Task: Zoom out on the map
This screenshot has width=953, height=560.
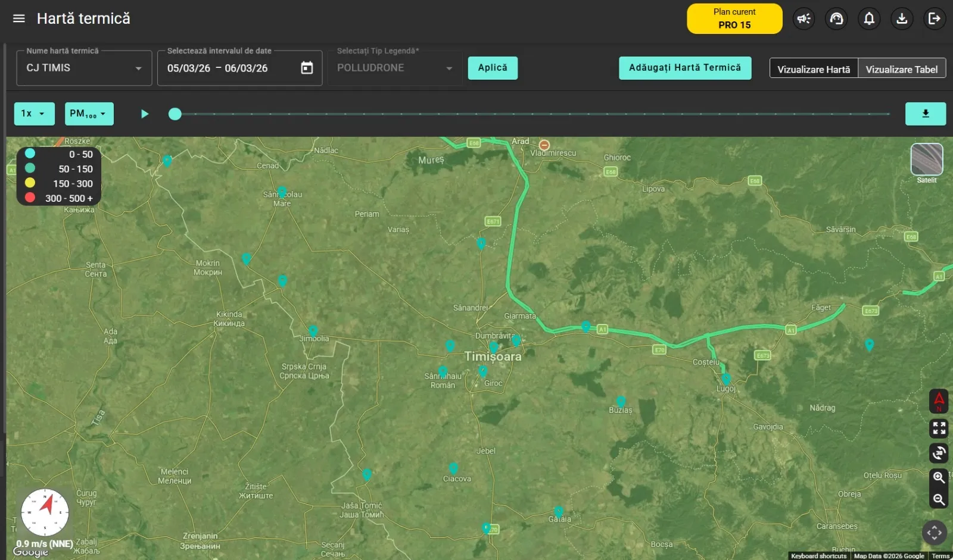Action: coord(939,499)
